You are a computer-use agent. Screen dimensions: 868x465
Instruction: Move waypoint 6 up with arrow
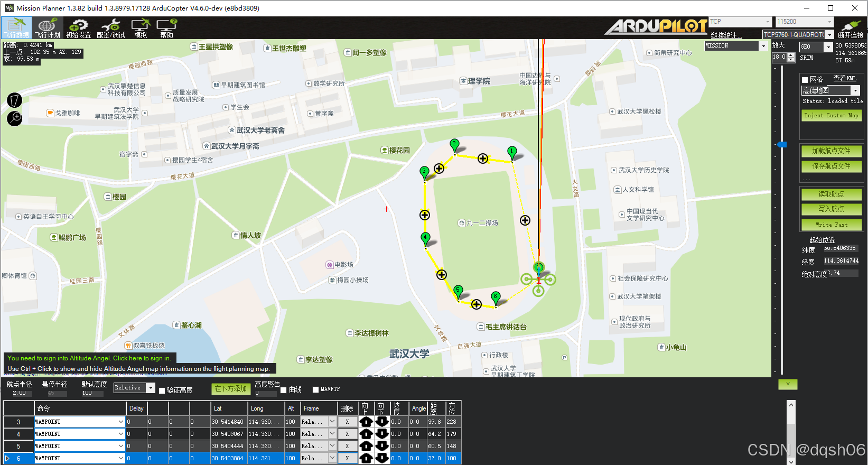366,458
